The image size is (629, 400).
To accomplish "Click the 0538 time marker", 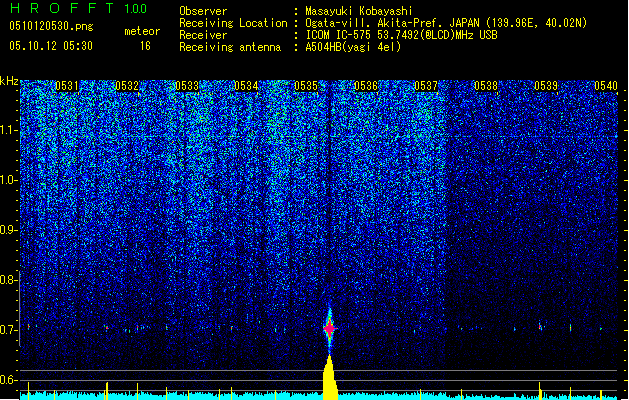I will [x=486, y=86].
